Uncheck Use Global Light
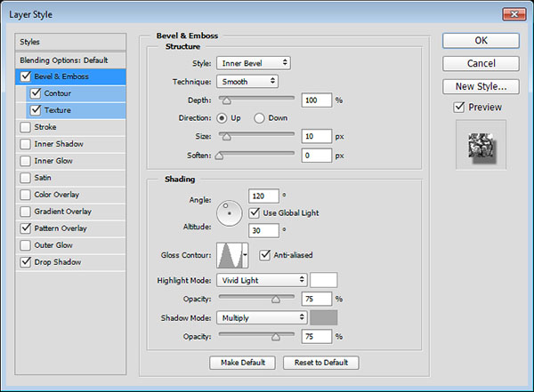Image resolution: width=534 pixels, height=392 pixels. [255, 212]
